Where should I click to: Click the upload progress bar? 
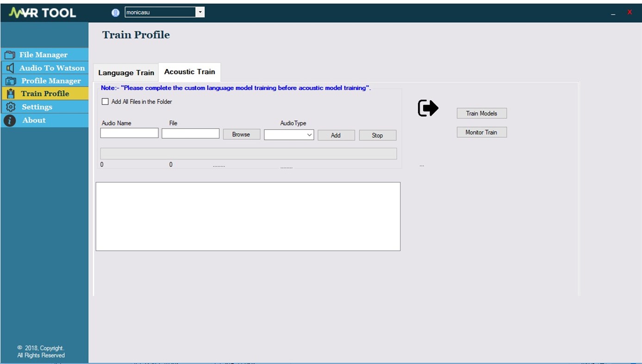[x=248, y=153]
